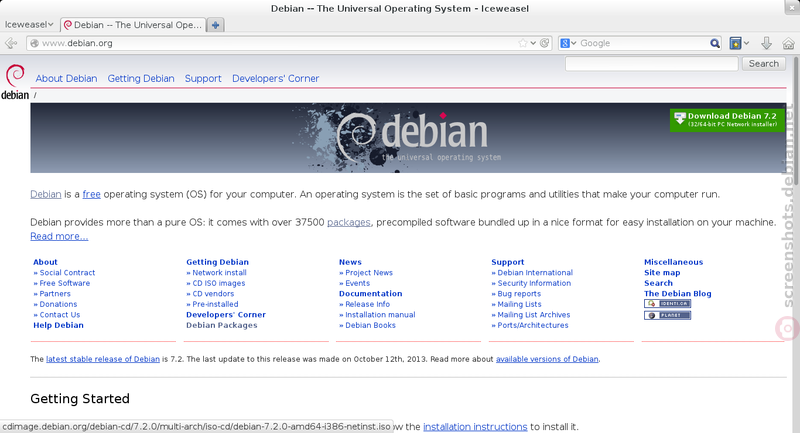Bookmark this page with the star icon
Image resolution: width=800 pixels, height=433 pixels.
[523, 43]
